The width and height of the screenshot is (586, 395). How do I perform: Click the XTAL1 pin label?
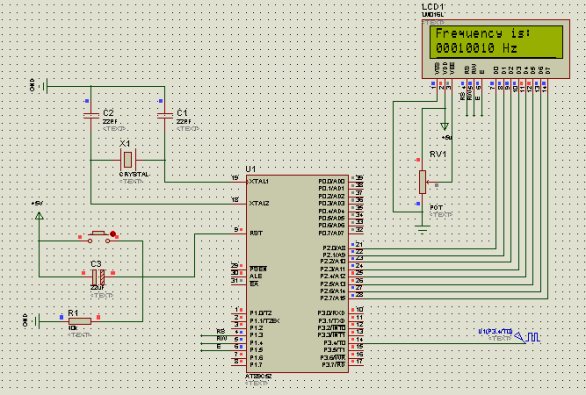[x=259, y=182]
